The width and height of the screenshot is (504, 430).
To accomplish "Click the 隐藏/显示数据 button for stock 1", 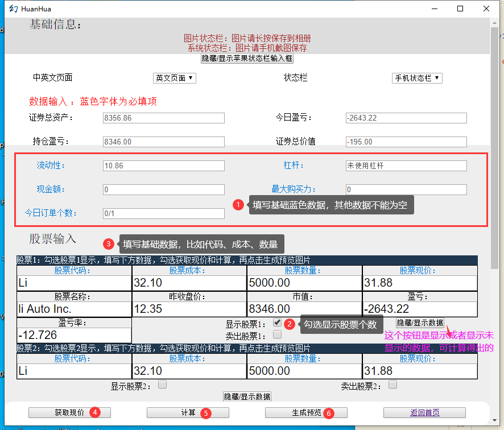I will pos(420,323).
